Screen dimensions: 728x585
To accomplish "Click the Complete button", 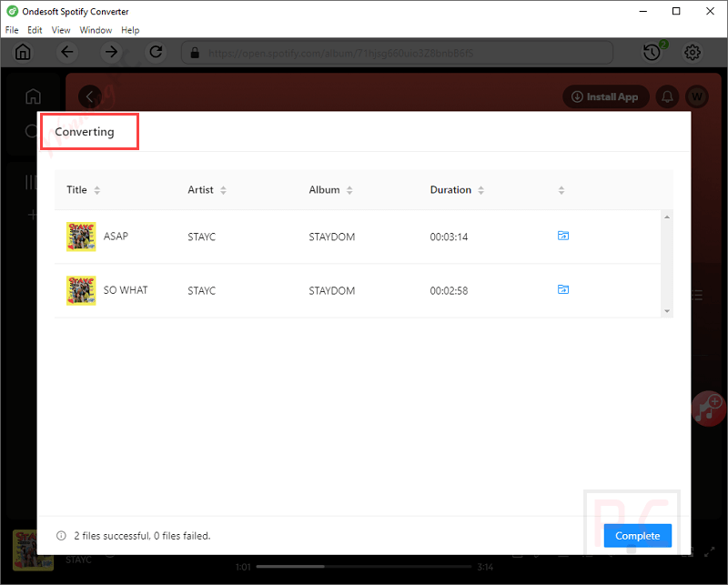I will point(638,535).
